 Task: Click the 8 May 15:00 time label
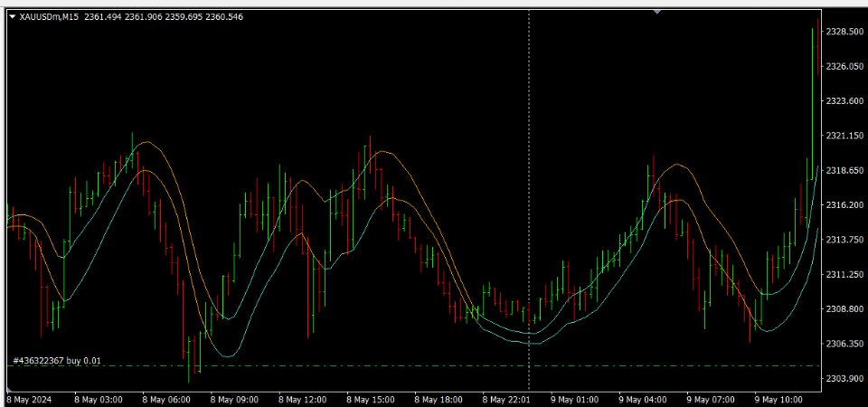pyautogui.click(x=371, y=399)
